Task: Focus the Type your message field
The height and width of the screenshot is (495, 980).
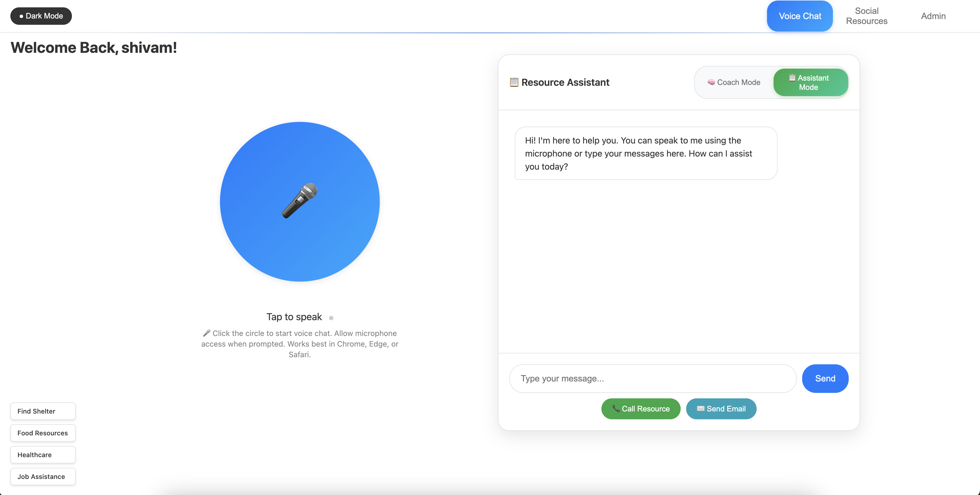Action: coord(652,378)
